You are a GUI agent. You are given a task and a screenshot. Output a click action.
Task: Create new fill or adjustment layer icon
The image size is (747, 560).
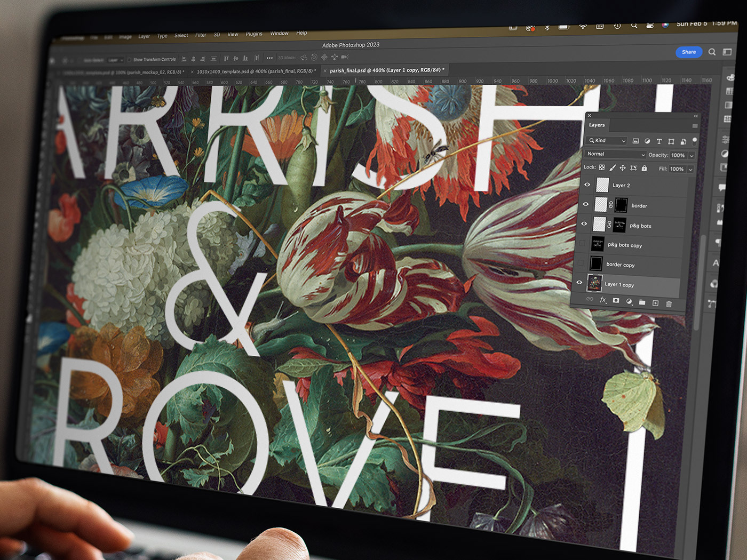[x=629, y=301]
